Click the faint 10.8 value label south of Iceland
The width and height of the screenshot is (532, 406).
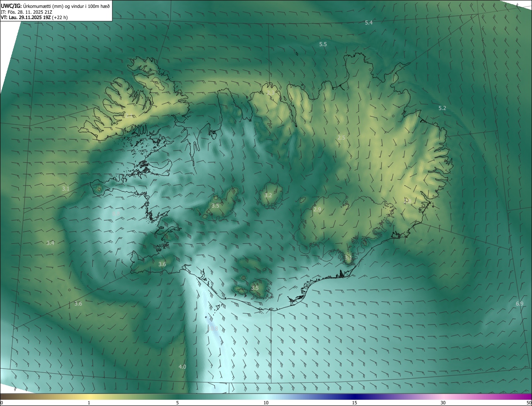[213, 329]
